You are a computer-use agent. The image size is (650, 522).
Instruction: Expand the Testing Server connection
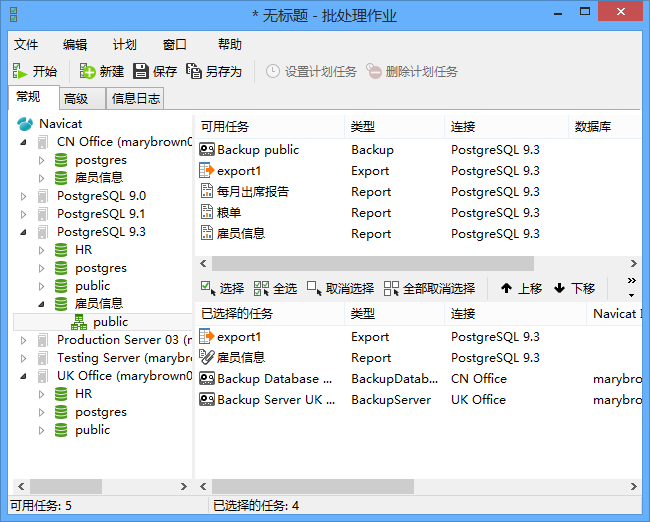[24, 358]
